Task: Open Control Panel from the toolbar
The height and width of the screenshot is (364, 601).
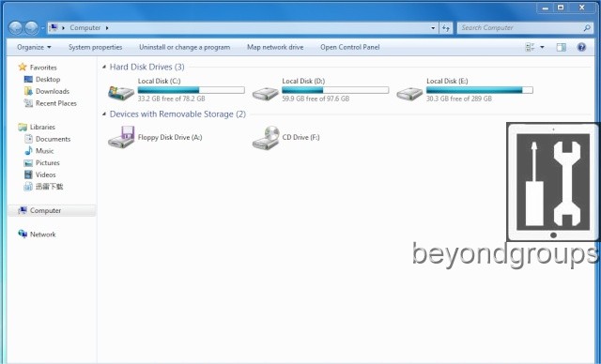Action: (x=350, y=47)
